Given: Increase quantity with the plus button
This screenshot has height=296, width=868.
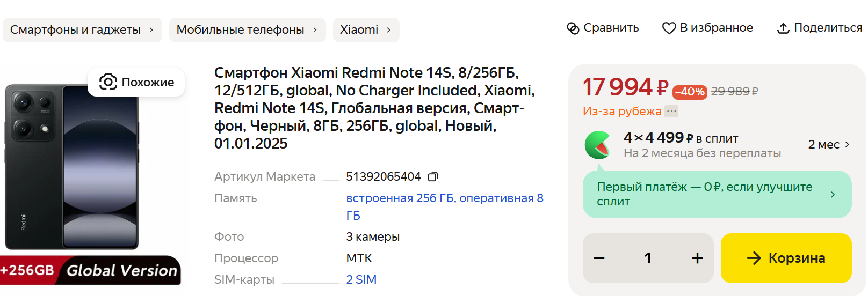Looking at the screenshot, I should tap(697, 258).
